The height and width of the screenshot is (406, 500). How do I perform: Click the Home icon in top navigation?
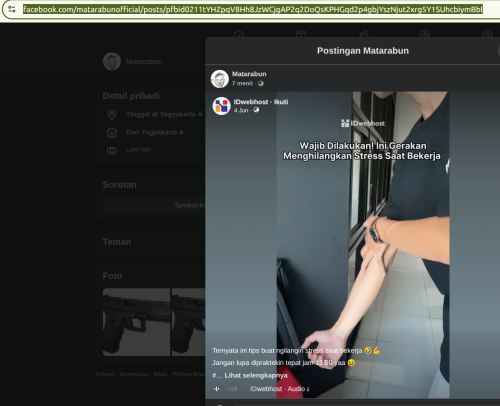(239, 34)
